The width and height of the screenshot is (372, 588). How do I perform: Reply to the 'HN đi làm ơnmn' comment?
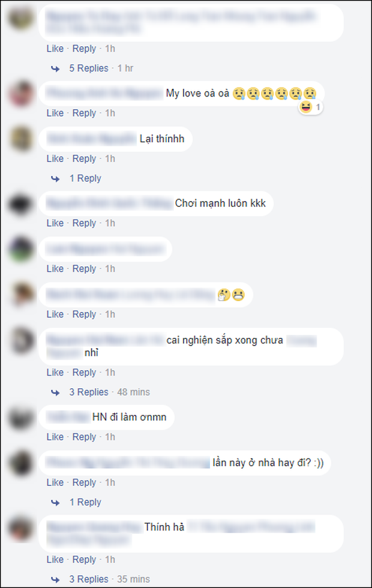[85, 437]
